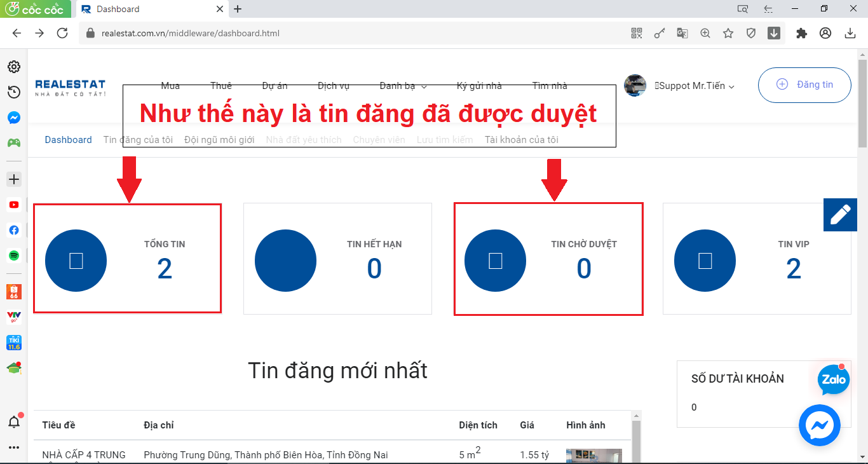Viewport: 868px width, 464px height.
Task: Open the Zalo chat bubble
Action: pyautogui.click(x=833, y=379)
